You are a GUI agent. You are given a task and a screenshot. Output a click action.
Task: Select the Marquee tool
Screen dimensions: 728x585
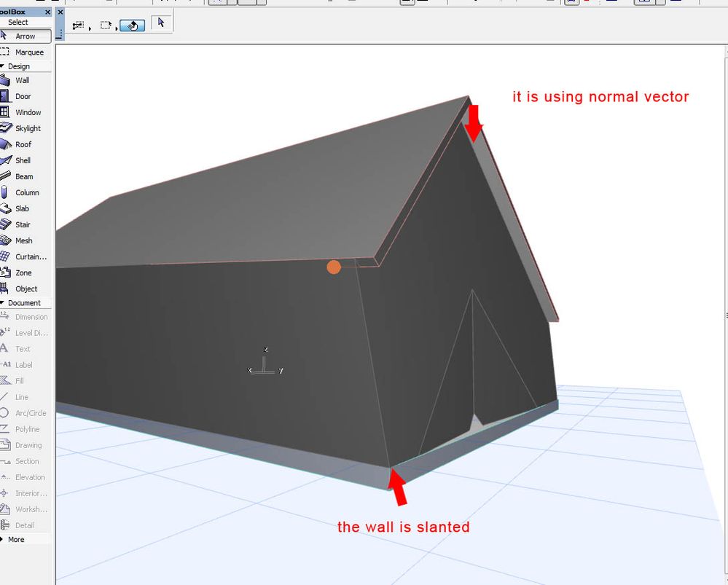(x=25, y=52)
